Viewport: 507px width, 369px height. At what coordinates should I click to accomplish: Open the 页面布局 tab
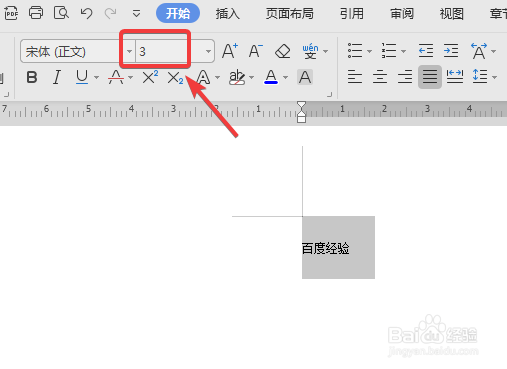(290, 14)
